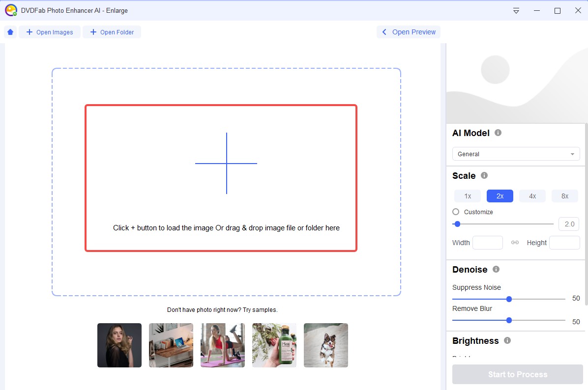Click the link icon between Width and Height
This screenshot has height=390, width=588.
[515, 242]
